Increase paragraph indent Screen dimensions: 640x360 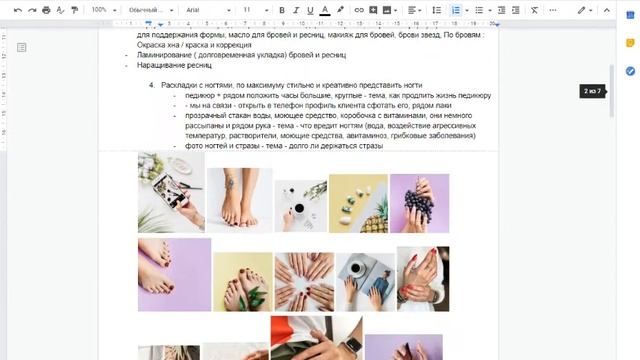pos(516,10)
